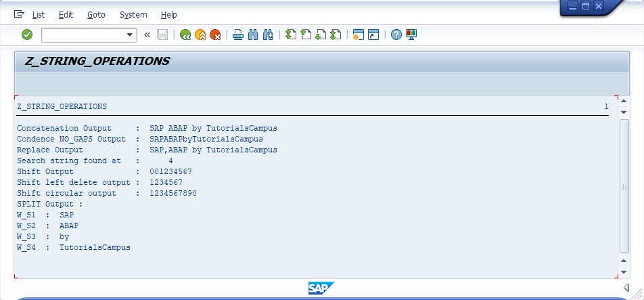Image resolution: width=644 pixels, height=300 pixels.
Task: Click page number 1 in list header
Action: (x=606, y=106)
